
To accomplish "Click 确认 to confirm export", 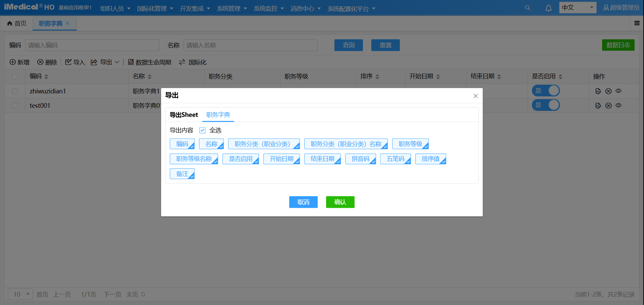I will (340, 202).
